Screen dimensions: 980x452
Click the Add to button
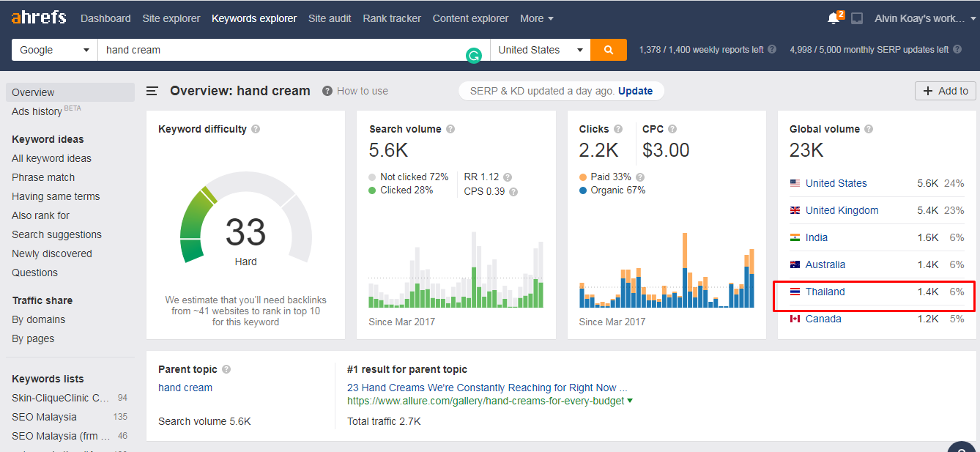(946, 91)
